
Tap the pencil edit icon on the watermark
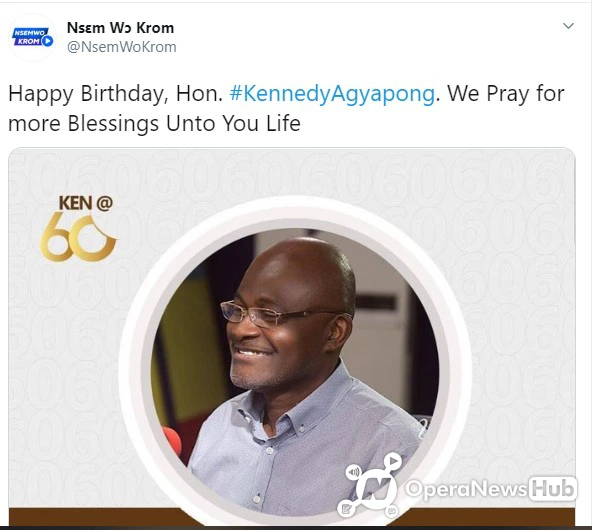coord(346,509)
